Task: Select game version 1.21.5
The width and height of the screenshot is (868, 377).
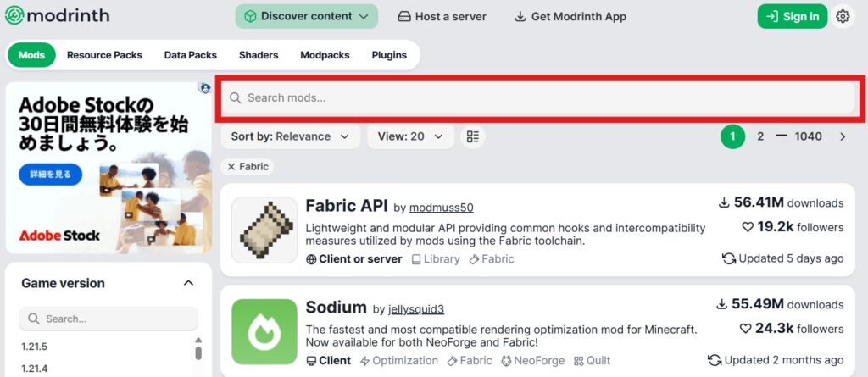Action: [x=34, y=347]
